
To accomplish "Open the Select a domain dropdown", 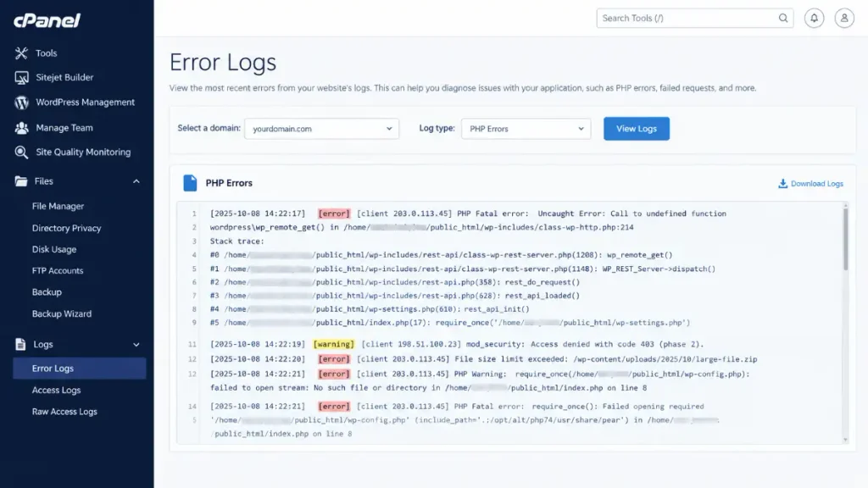I will point(321,129).
